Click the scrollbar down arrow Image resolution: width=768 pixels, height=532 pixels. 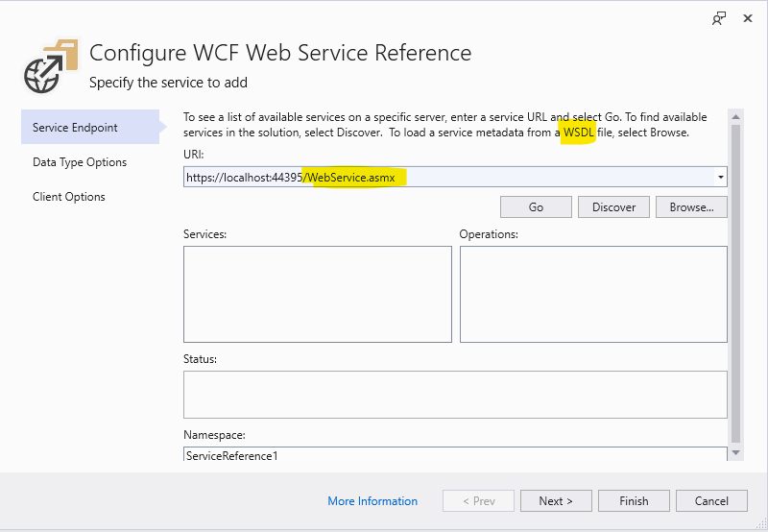point(735,453)
